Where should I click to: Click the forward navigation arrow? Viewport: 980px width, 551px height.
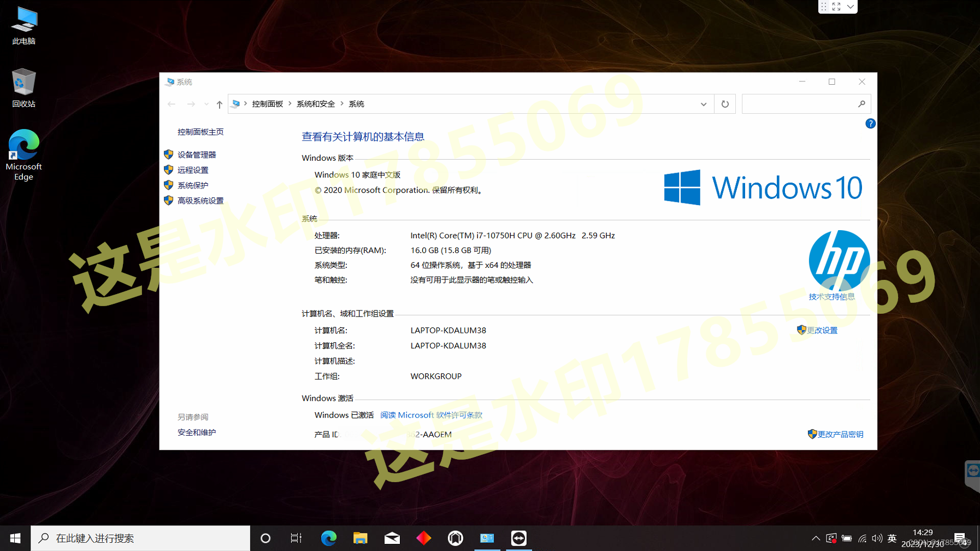[191, 104]
